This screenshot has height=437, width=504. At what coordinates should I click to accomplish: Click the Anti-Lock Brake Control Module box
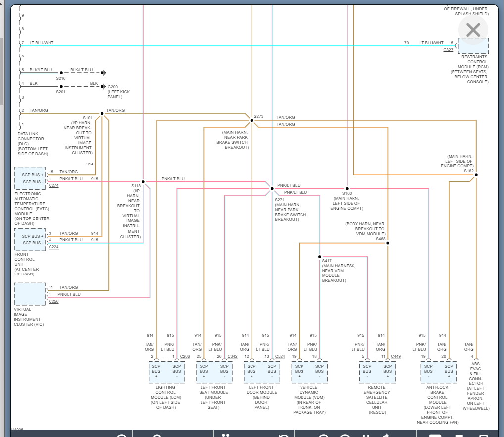coord(439,373)
